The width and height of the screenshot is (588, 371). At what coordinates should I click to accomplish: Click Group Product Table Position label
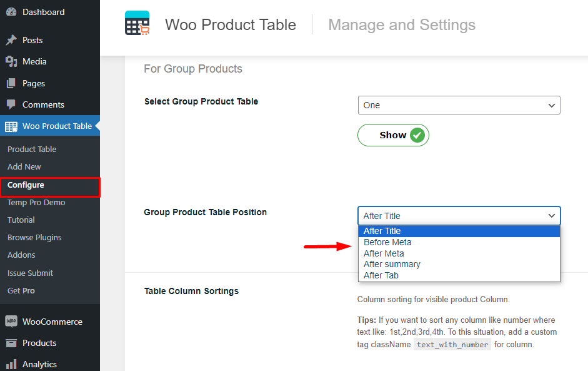coord(206,212)
